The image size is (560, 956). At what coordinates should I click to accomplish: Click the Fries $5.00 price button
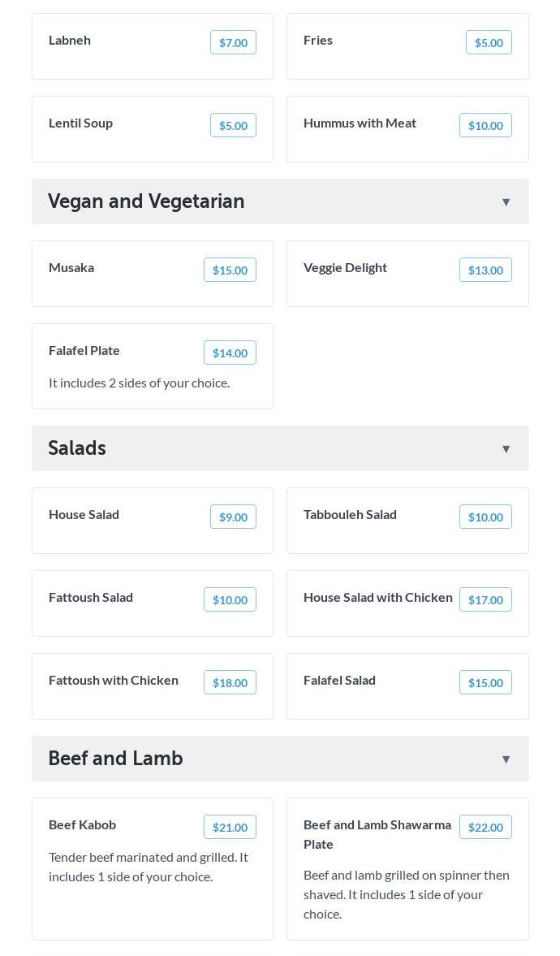(x=489, y=43)
